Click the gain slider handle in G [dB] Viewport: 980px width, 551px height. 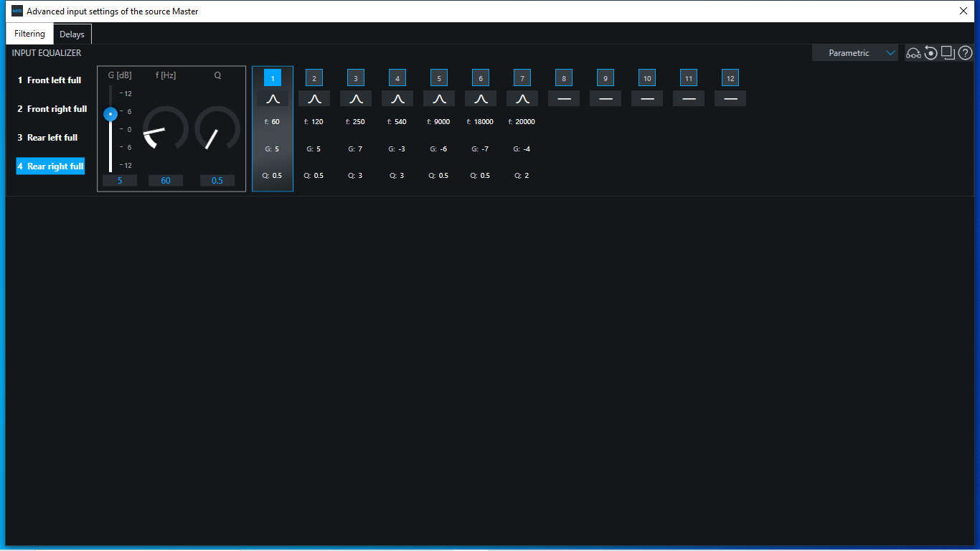point(110,114)
